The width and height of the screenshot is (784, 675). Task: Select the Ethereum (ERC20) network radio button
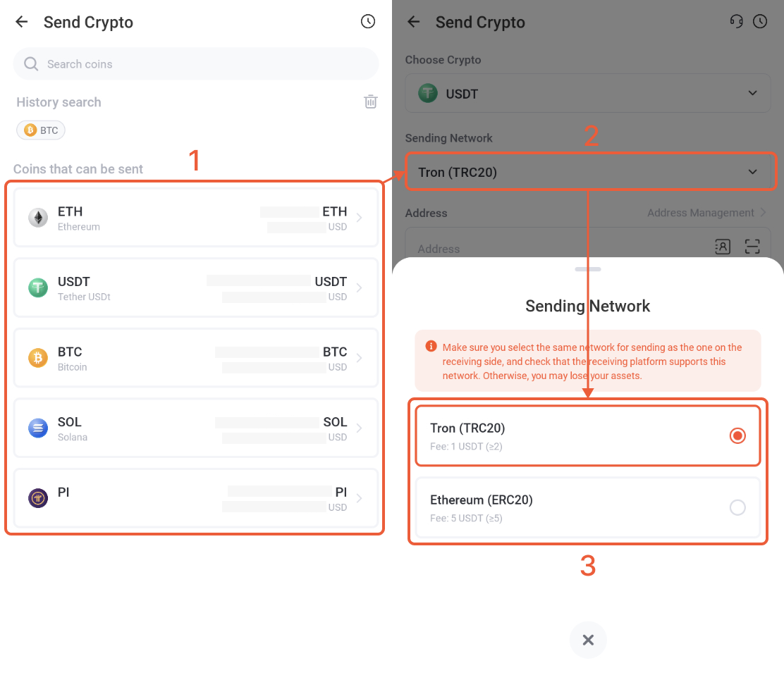pos(737,507)
